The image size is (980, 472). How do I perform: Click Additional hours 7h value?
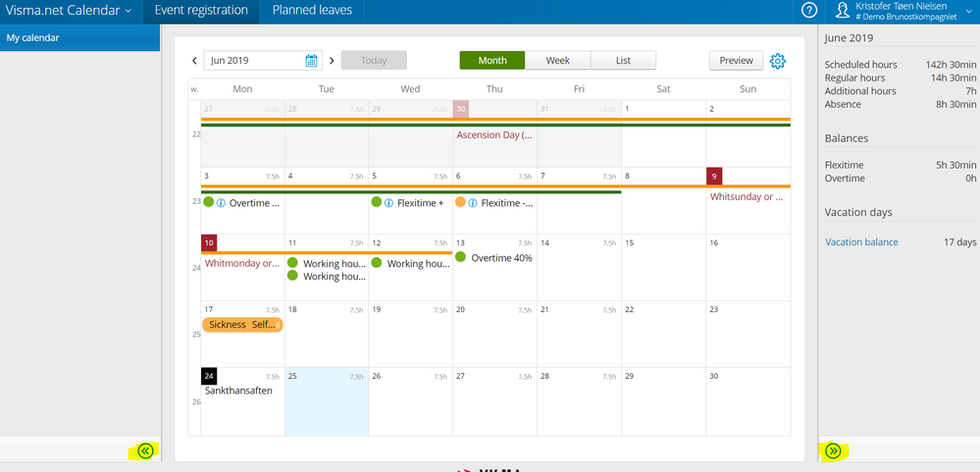click(x=970, y=90)
